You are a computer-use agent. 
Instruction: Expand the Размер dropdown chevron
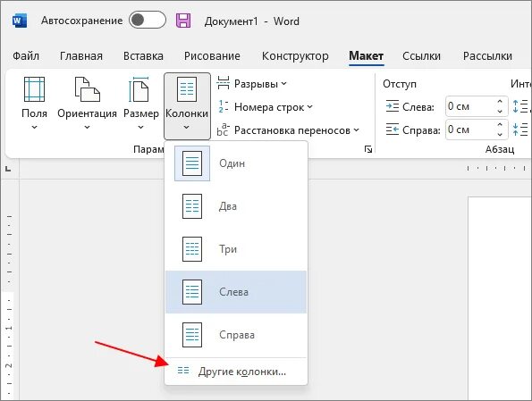140,127
